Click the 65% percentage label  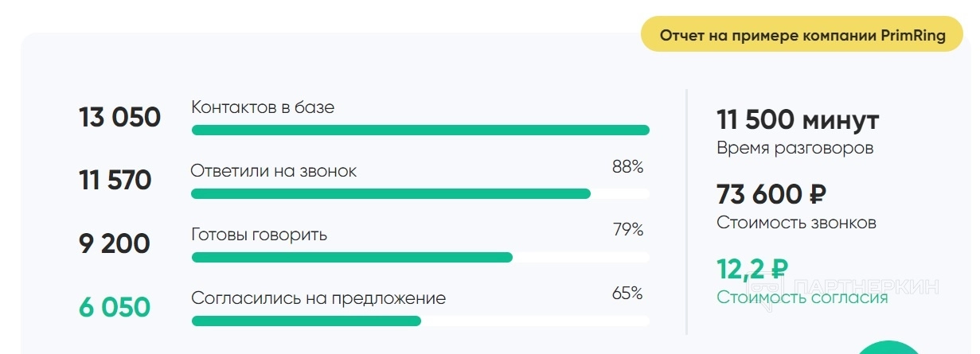(x=627, y=294)
